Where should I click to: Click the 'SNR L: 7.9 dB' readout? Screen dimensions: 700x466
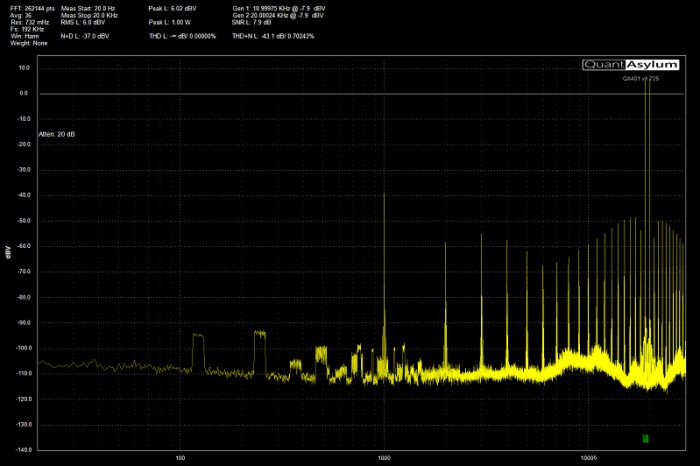coord(251,22)
